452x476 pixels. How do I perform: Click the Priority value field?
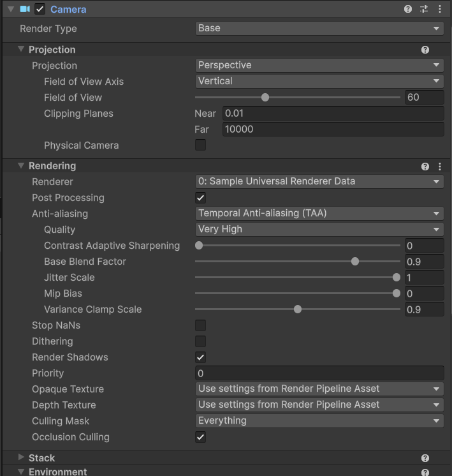[319, 373]
